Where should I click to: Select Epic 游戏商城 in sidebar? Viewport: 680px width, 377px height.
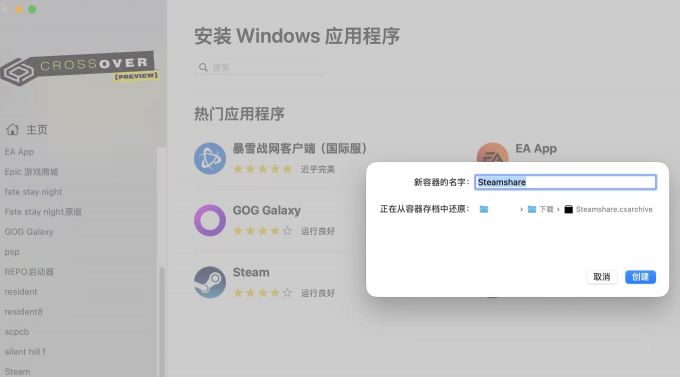(x=31, y=172)
